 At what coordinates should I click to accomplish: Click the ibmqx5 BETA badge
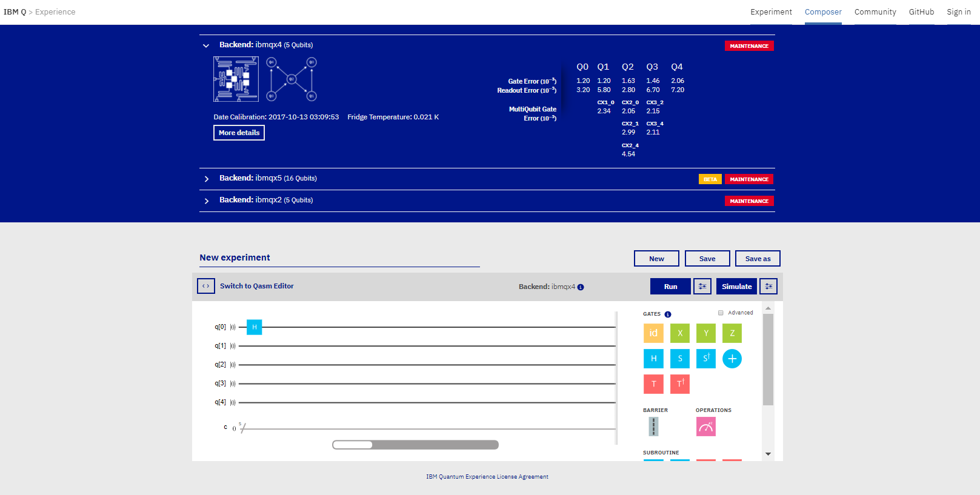click(710, 179)
